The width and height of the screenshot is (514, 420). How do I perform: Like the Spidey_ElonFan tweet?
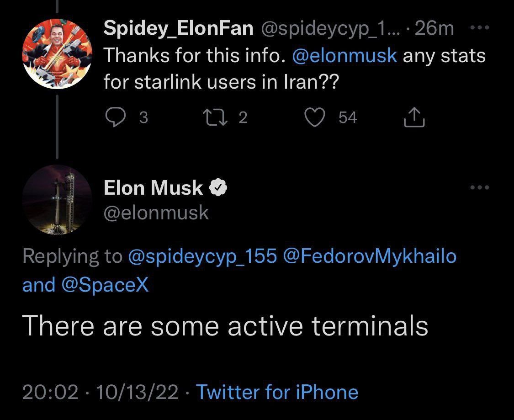(314, 118)
